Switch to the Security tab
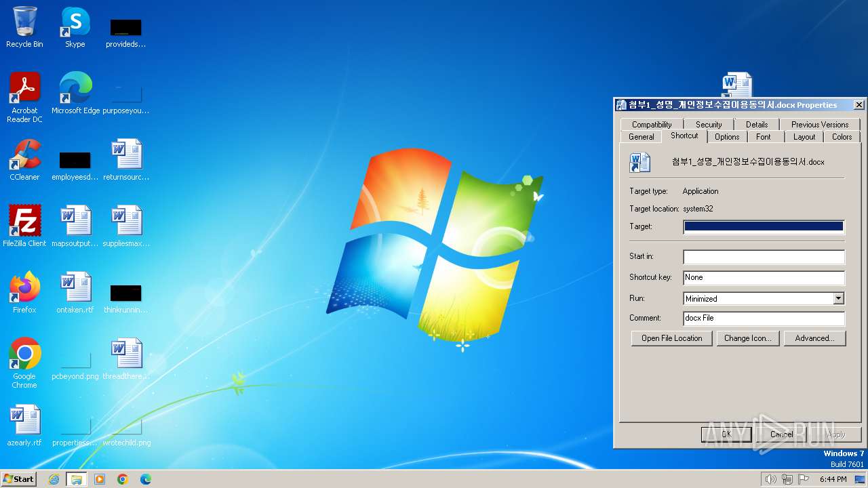868x488 pixels. point(709,124)
